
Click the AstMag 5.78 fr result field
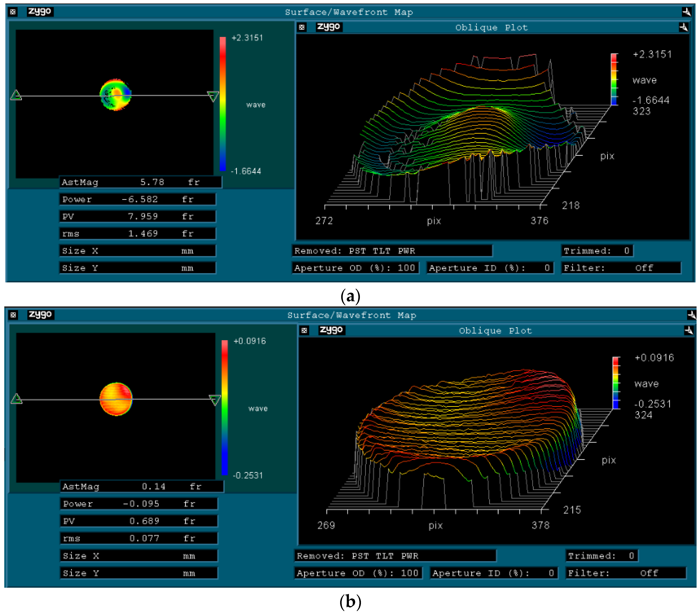coord(140,182)
